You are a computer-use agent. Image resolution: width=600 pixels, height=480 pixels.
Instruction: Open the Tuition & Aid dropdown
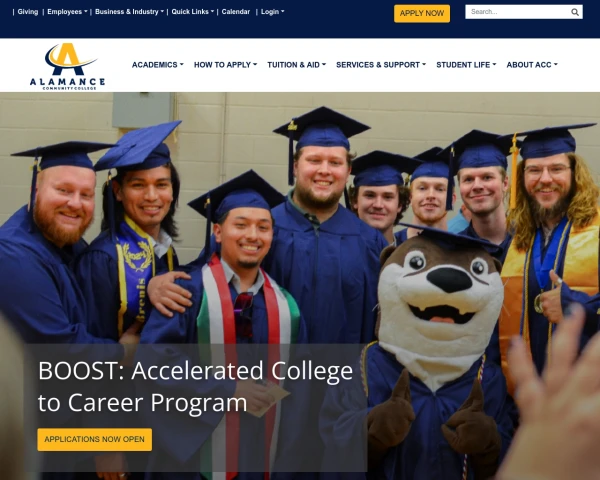[x=297, y=65]
